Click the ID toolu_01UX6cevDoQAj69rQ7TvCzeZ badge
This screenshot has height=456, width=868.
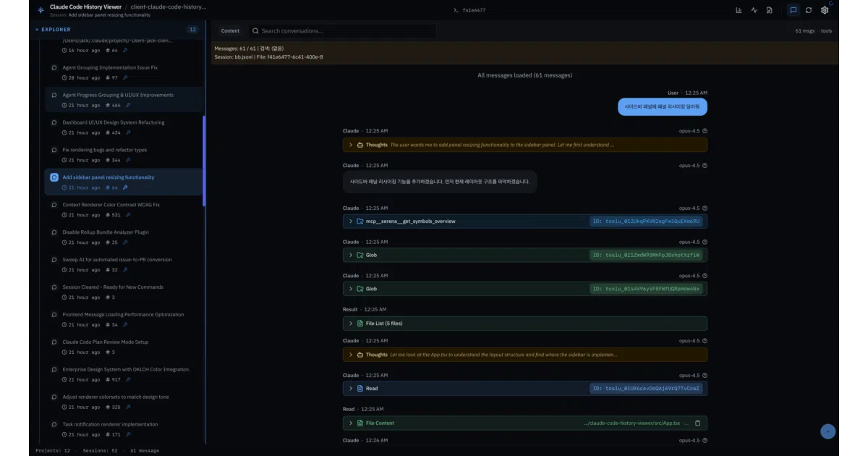tap(647, 388)
